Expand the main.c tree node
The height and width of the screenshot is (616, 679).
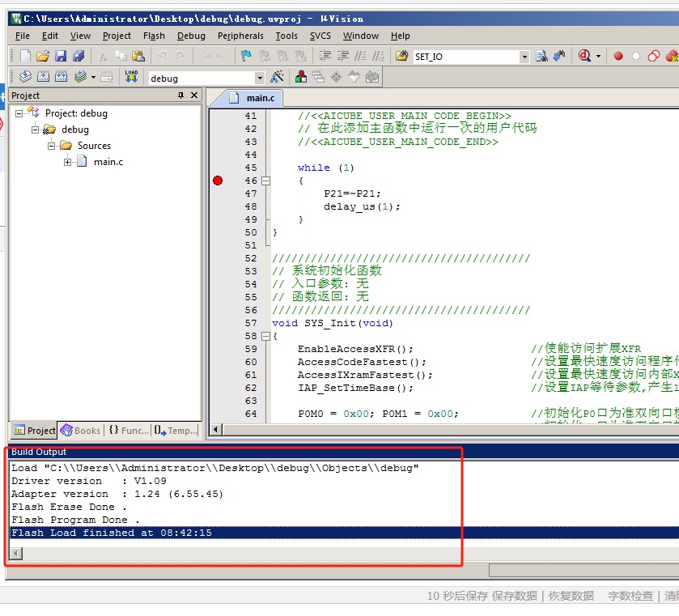pyautogui.click(x=67, y=162)
